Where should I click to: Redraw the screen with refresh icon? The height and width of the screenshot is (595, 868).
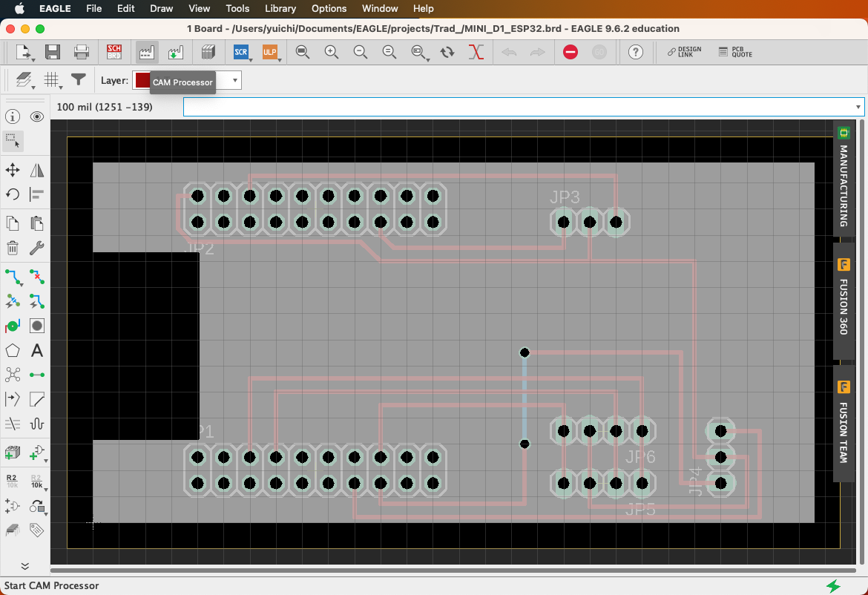(447, 52)
